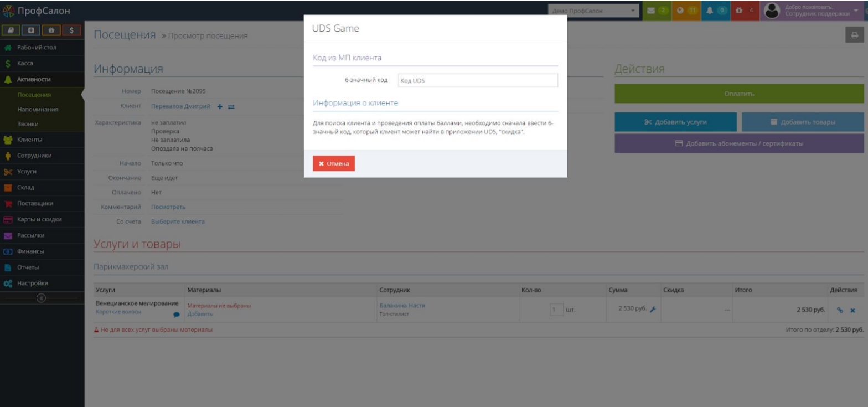868x407 pixels.
Task: Click plus icon next to client name
Action: (x=220, y=107)
